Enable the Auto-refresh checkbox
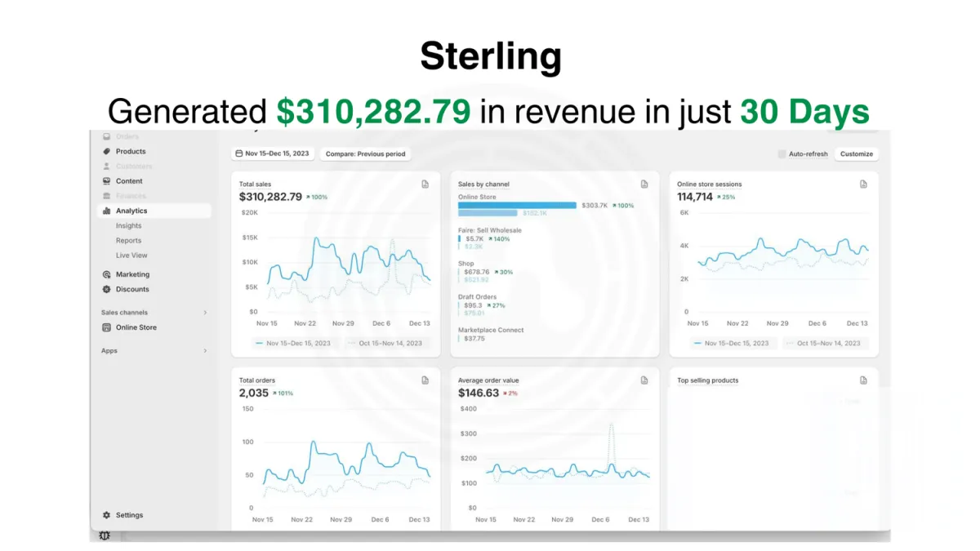The width and height of the screenshot is (980, 551). tap(782, 153)
